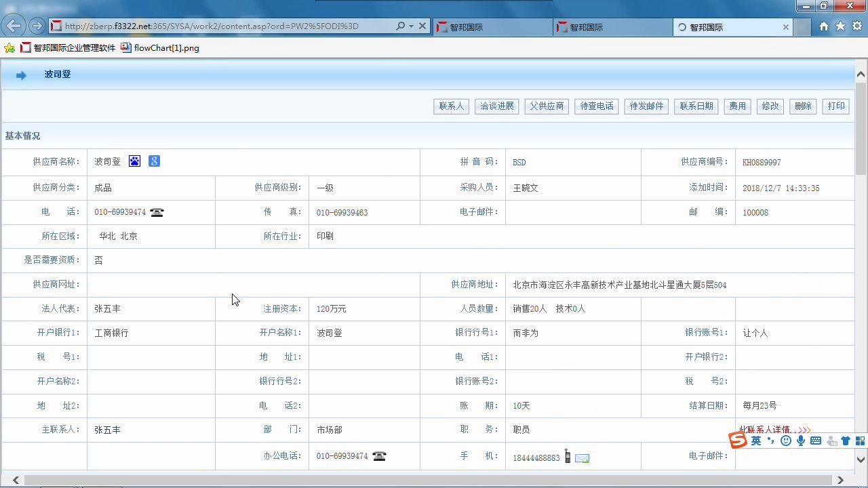
Task: Toggle the Sogou 英 language mode
Action: point(756,441)
